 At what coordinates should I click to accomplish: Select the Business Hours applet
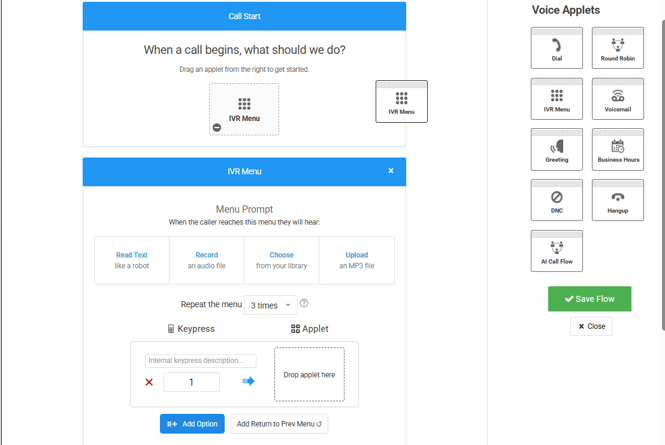[x=617, y=149]
